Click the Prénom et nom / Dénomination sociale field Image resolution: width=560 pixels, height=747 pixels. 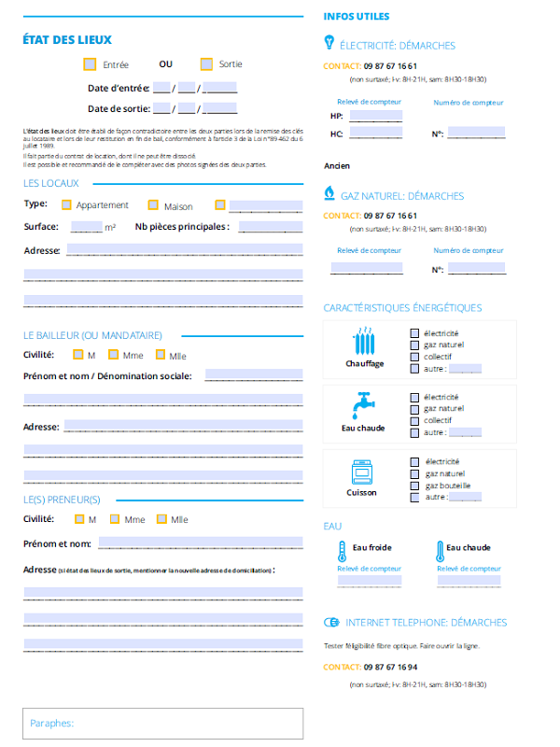coord(254,374)
